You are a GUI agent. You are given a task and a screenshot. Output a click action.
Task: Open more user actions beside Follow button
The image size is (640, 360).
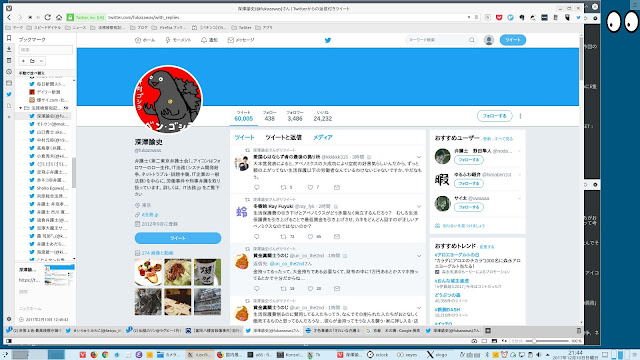[x=520, y=116]
